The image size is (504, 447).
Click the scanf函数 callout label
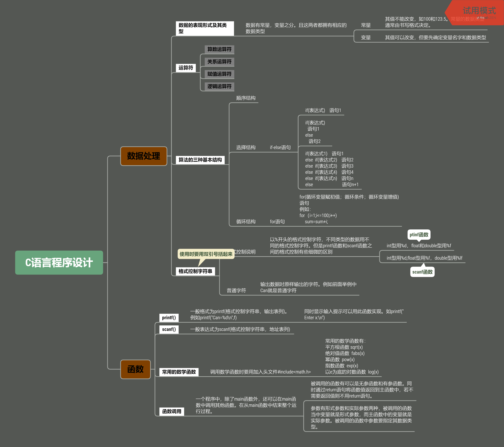coord(422,272)
